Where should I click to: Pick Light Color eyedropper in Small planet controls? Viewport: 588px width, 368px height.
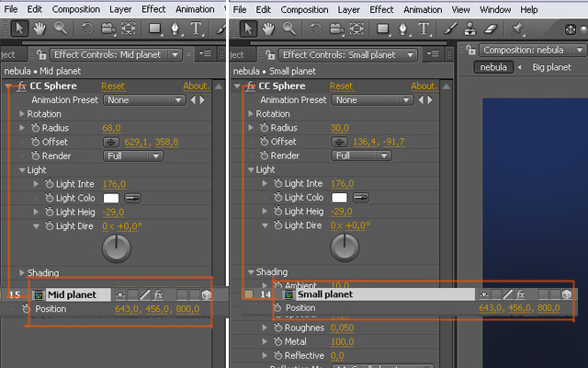pos(361,197)
